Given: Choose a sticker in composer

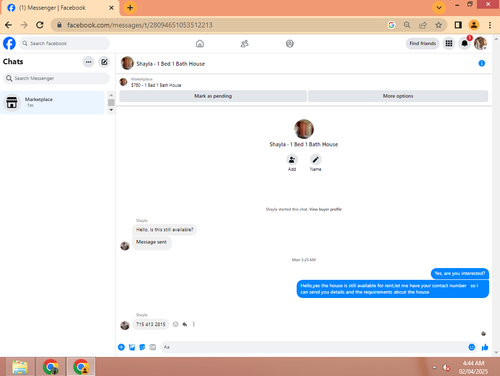Looking at the screenshot, I should point(142,347).
